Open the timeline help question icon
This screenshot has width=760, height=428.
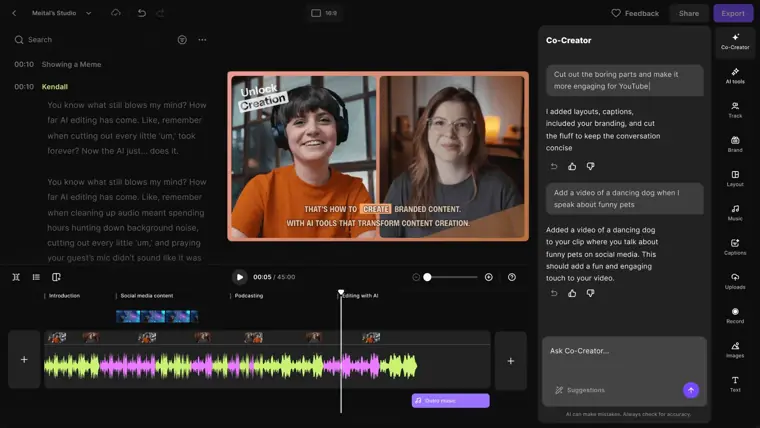click(512, 277)
